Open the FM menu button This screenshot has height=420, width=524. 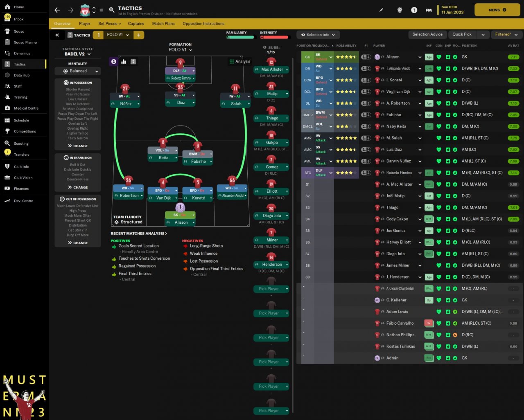(429, 10)
